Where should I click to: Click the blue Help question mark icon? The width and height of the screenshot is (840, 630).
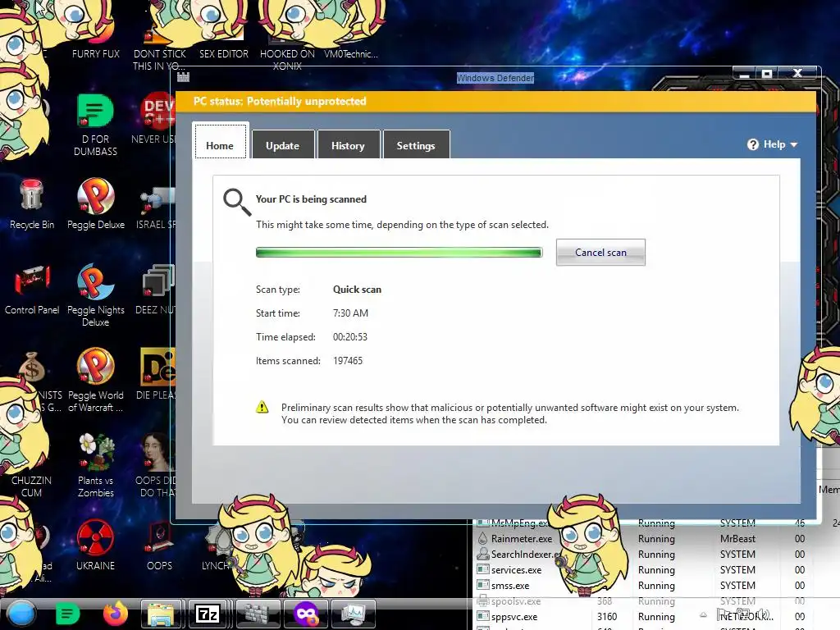tap(753, 144)
